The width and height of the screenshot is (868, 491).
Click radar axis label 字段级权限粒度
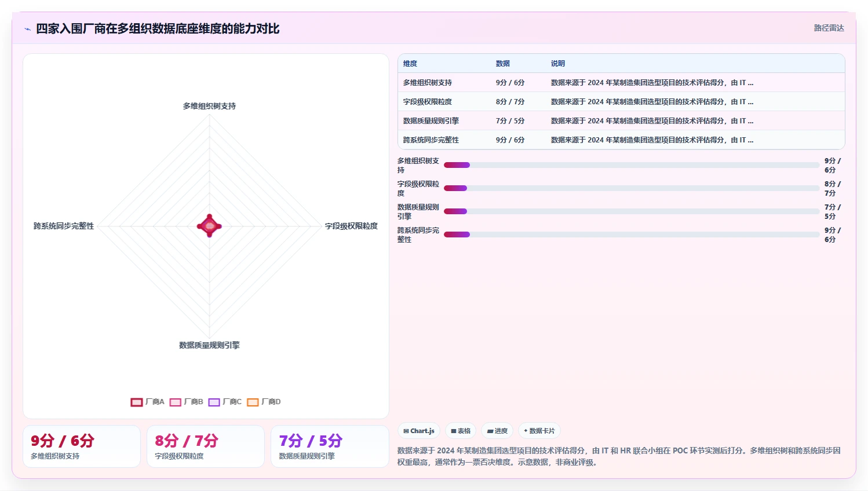(351, 226)
